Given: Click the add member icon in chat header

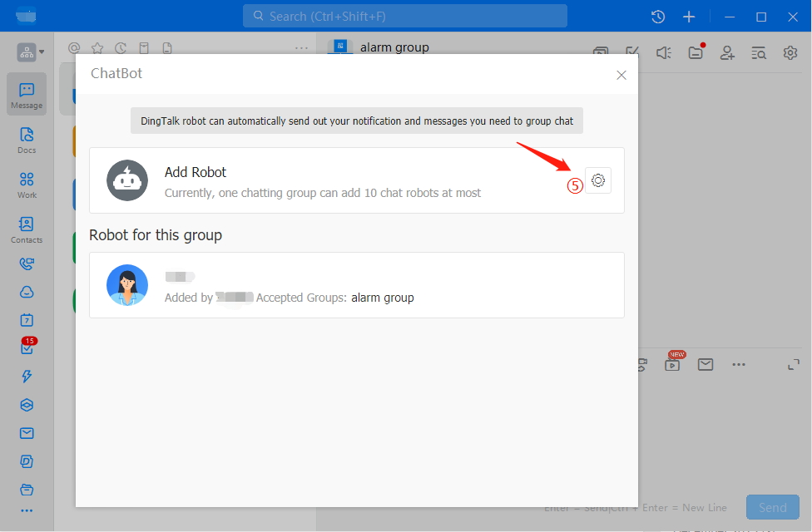Looking at the screenshot, I should (x=727, y=52).
